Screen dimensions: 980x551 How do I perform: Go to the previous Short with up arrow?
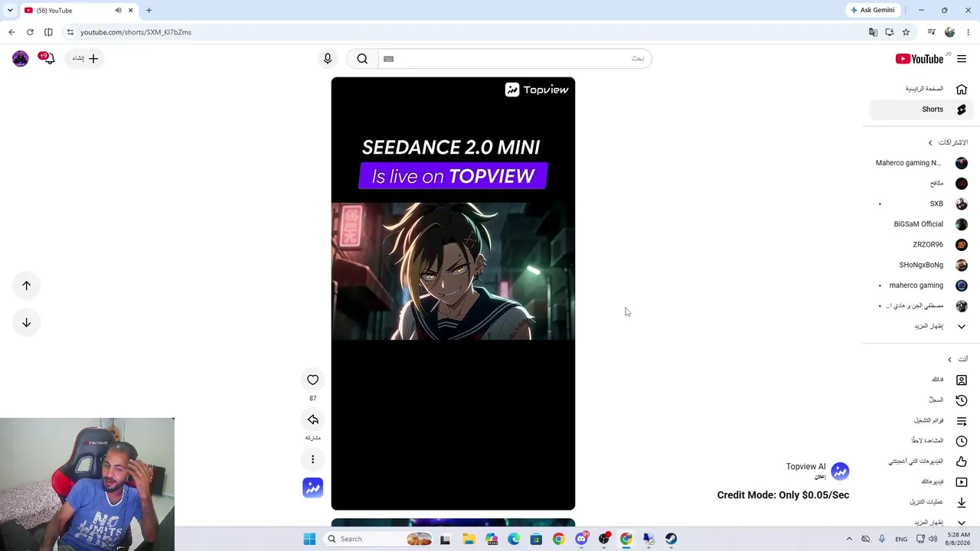[26, 285]
